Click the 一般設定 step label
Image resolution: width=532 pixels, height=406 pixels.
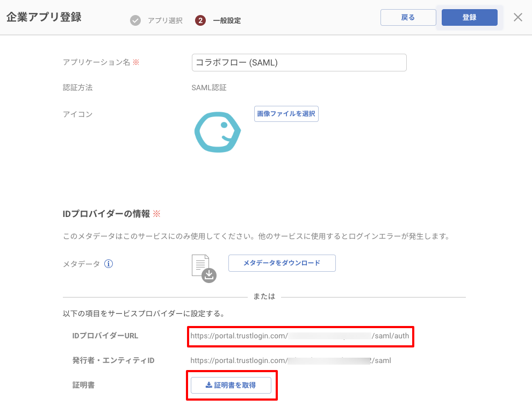point(227,21)
